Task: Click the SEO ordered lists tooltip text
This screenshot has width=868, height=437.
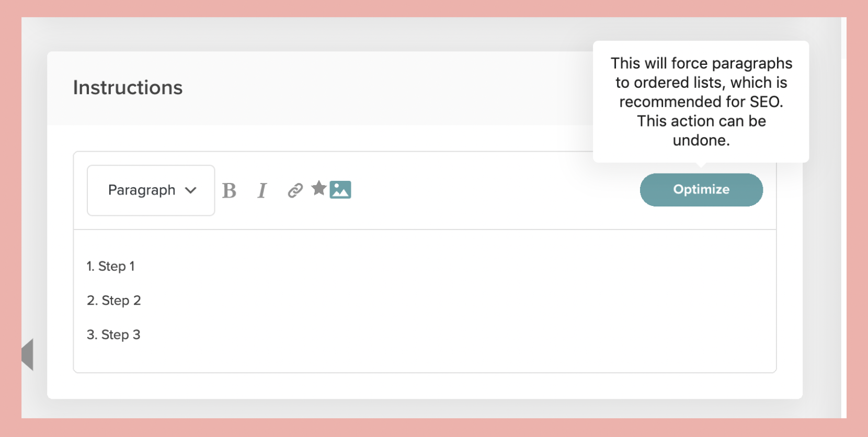Action: coord(701,101)
